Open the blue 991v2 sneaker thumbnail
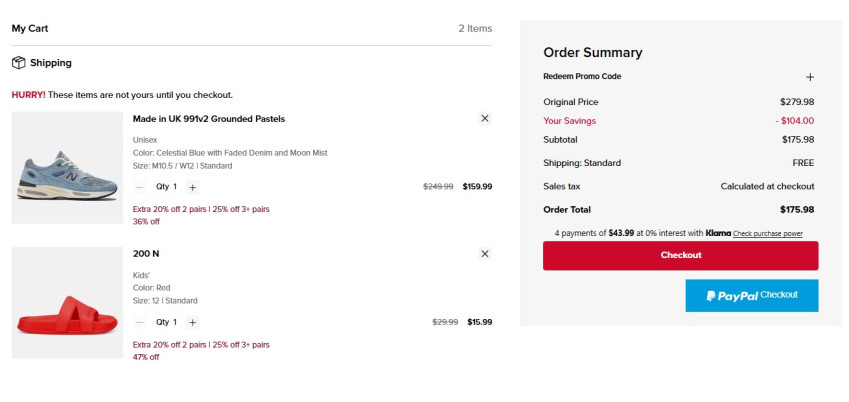The image size is (849, 402). (67, 167)
